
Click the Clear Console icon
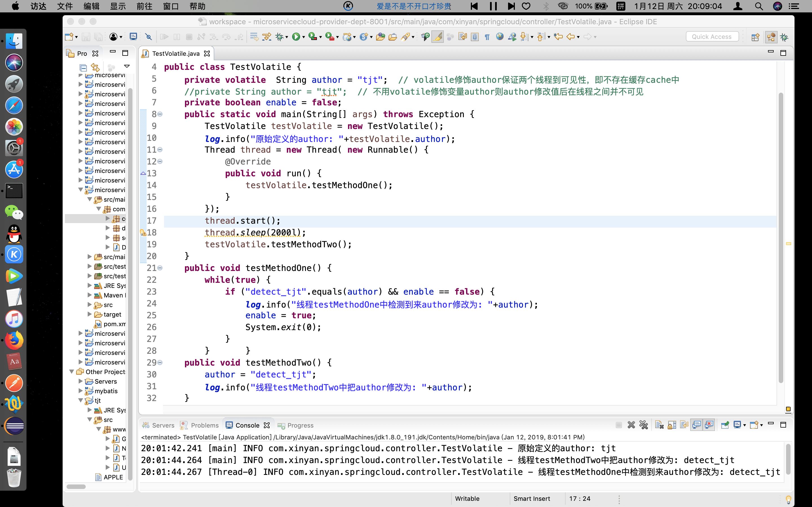coord(659,425)
